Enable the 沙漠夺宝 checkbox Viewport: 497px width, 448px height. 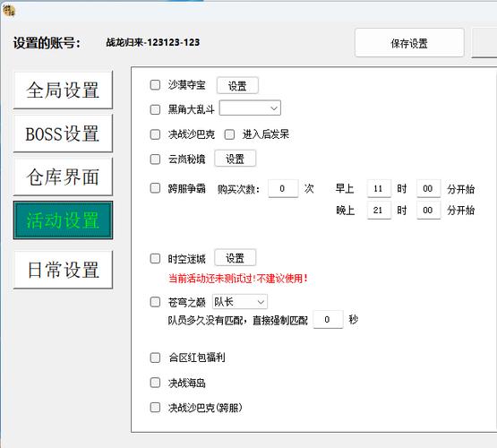coord(155,84)
